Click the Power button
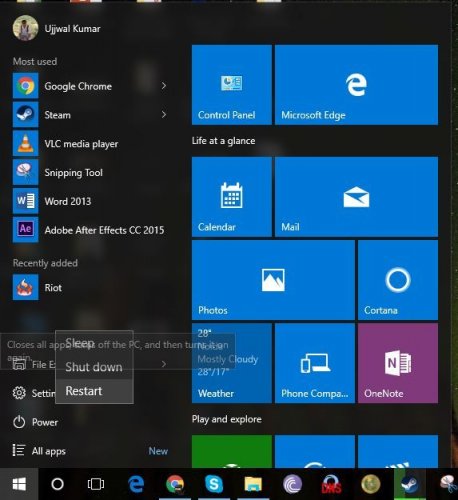 pos(35,422)
